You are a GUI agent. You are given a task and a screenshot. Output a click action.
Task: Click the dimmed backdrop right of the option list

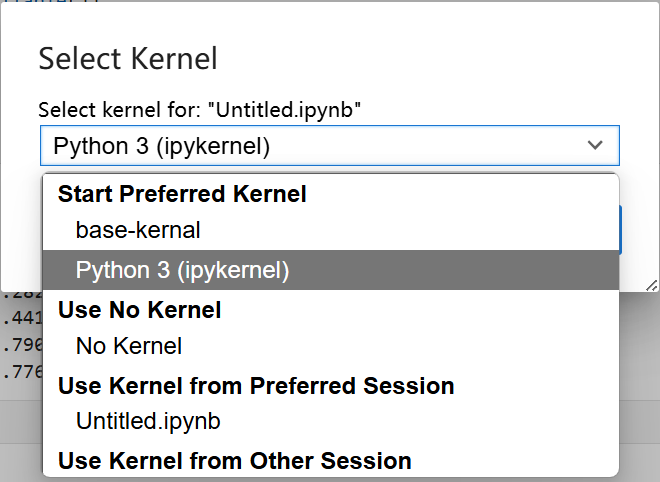(x=640, y=380)
